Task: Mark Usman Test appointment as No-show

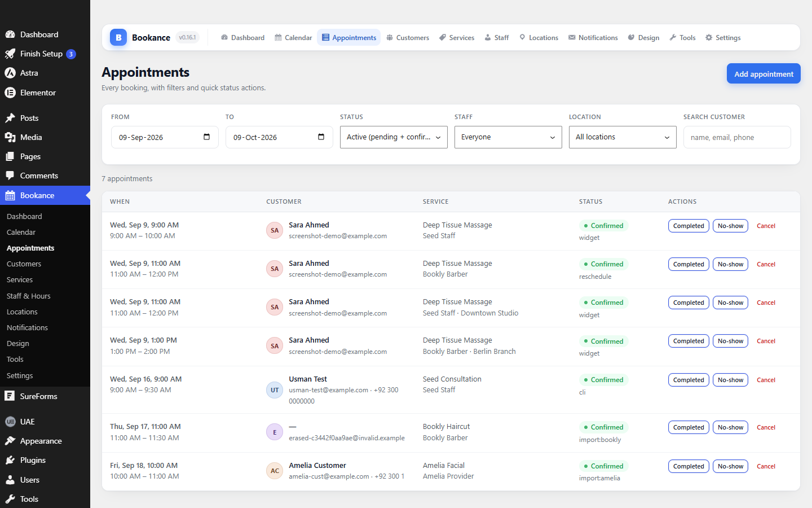Action: point(730,380)
